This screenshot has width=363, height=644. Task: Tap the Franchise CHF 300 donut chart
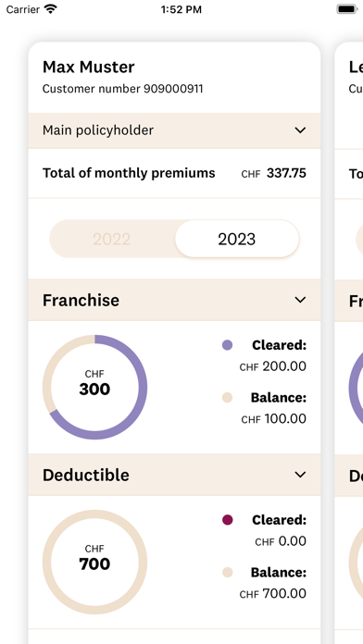(x=95, y=388)
